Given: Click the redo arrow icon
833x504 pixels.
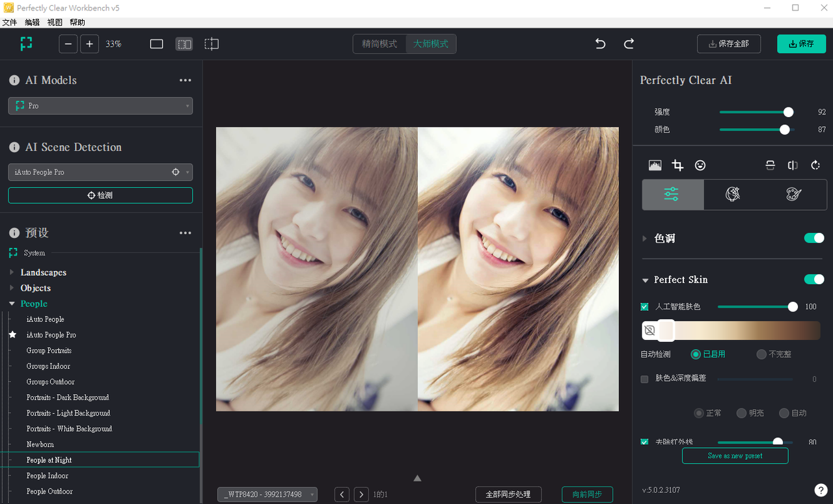Looking at the screenshot, I should coord(629,44).
